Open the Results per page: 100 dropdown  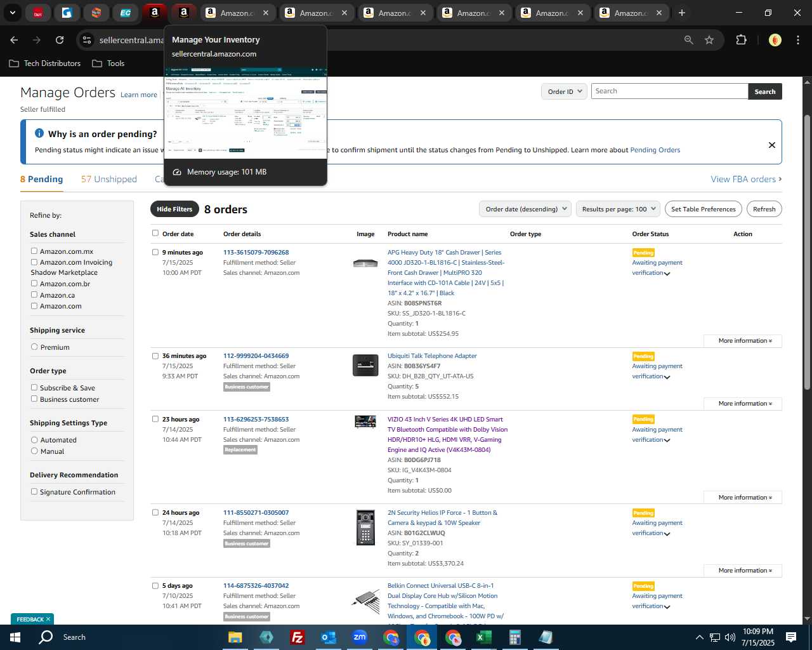pos(619,209)
